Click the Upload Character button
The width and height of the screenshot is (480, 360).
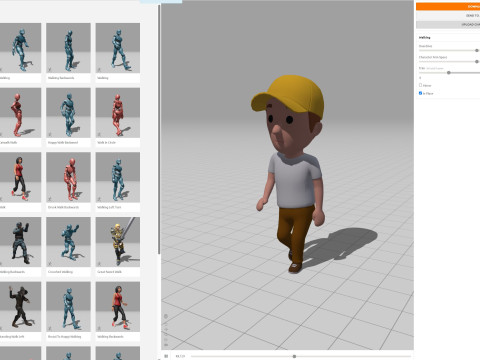point(448,25)
